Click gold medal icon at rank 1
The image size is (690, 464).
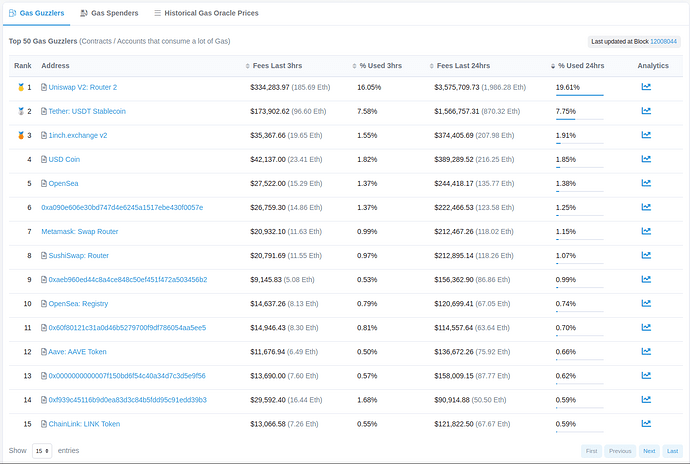pyautogui.click(x=21, y=87)
